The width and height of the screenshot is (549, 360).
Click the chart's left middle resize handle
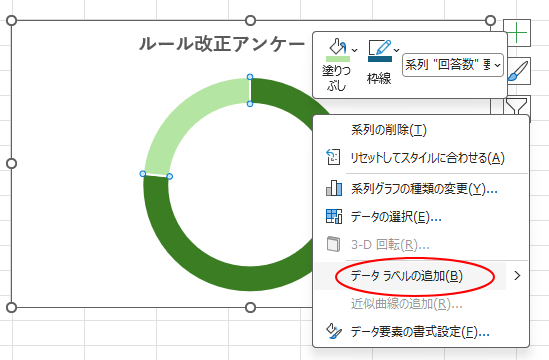(12, 163)
